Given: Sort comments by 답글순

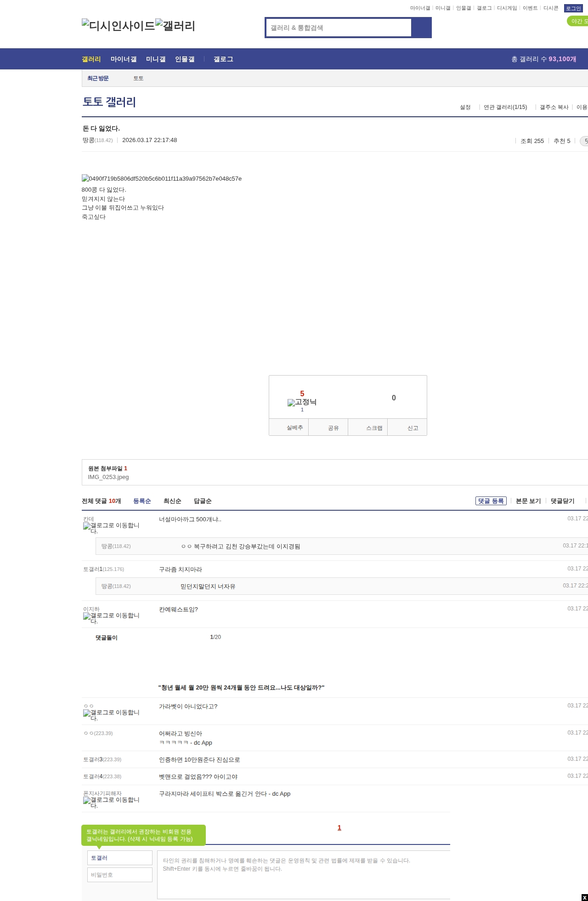Looking at the screenshot, I should click(x=203, y=501).
